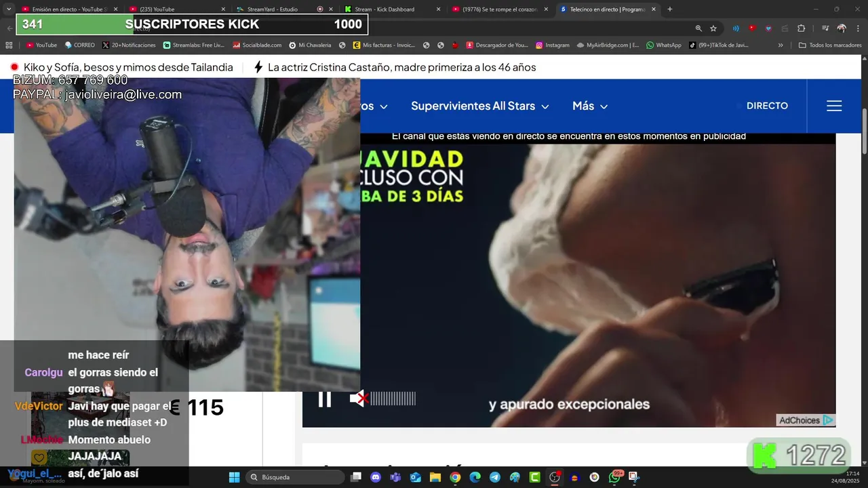Bookmark this page with star icon
This screenshot has width=868, height=488.
click(713, 28)
